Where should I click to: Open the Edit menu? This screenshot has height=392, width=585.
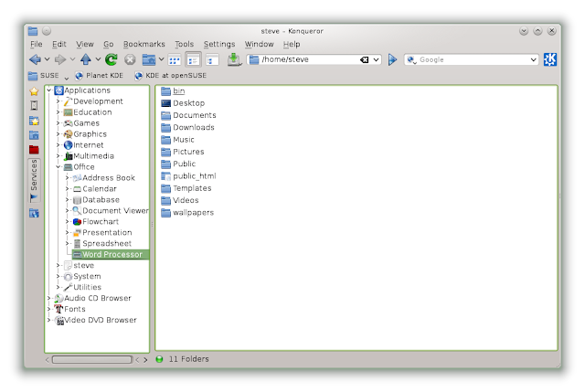[x=58, y=44]
